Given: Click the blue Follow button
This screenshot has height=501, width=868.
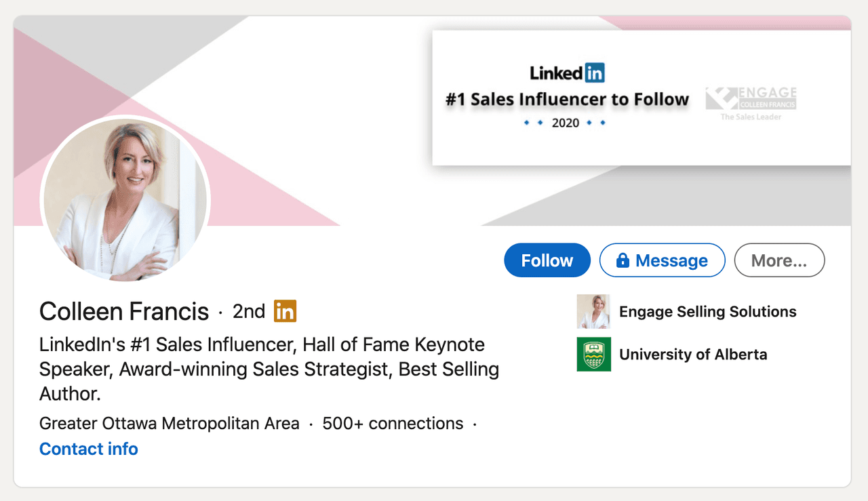Looking at the screenshot, I should point(547,260).
